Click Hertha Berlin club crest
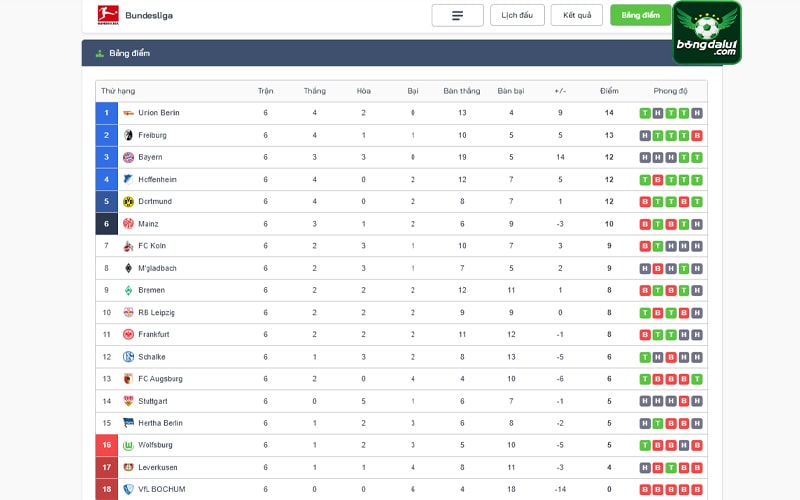800x500 pixels. point(129,423)
